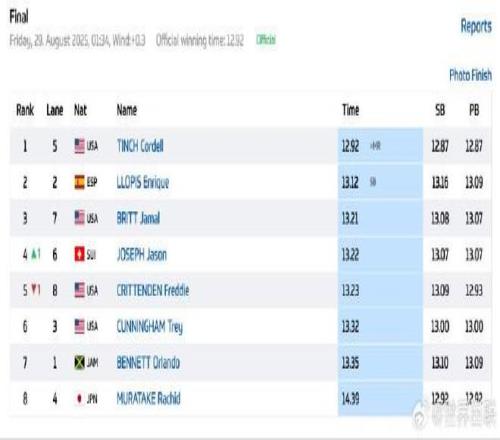Image resolution: width=500 pixels, height=440 pixels.
Task: Click the red down arrow beside rank 5
Action: pos(34,289)
